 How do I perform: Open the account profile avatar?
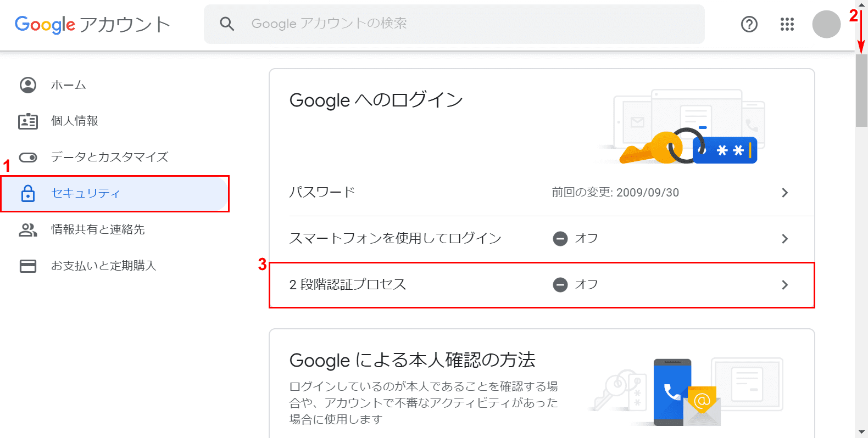coord(826,24)
